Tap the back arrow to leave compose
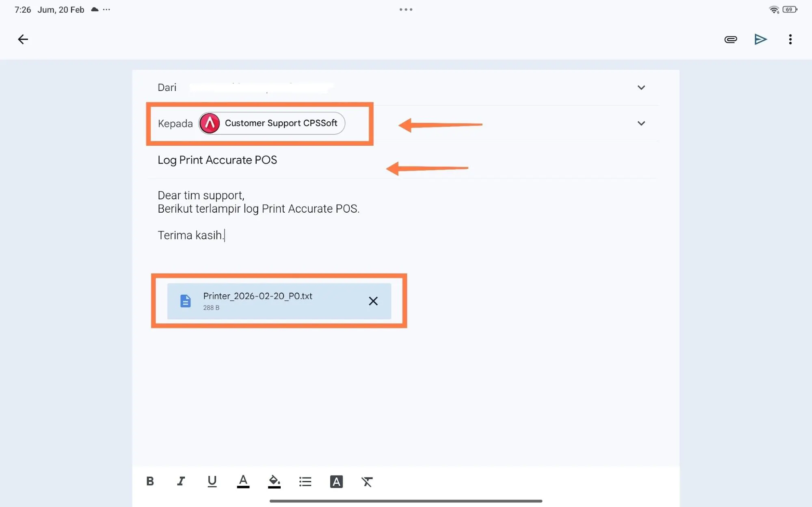812x507 pixels. (x=23, y=39)
